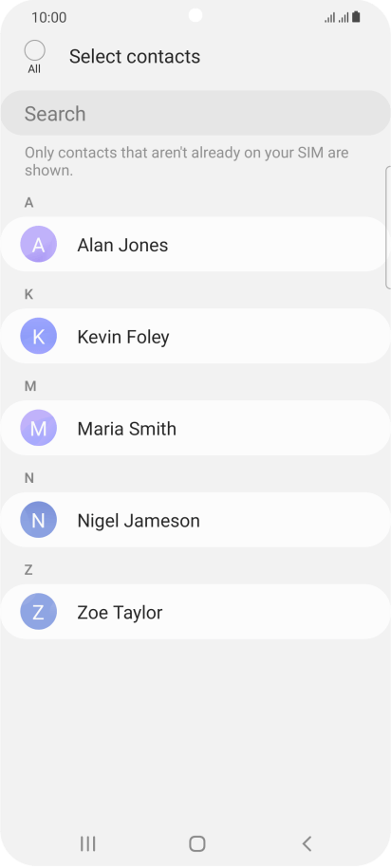
Task: Select the Zoe Taylor contact entry
Action: pyautogui.click(x=195, y=612)
